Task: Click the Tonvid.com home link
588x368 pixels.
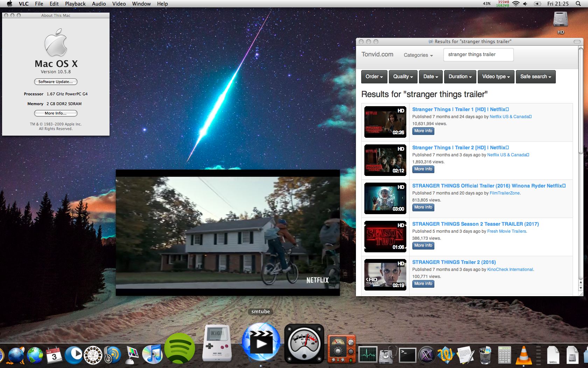Action: click(377, 54)
